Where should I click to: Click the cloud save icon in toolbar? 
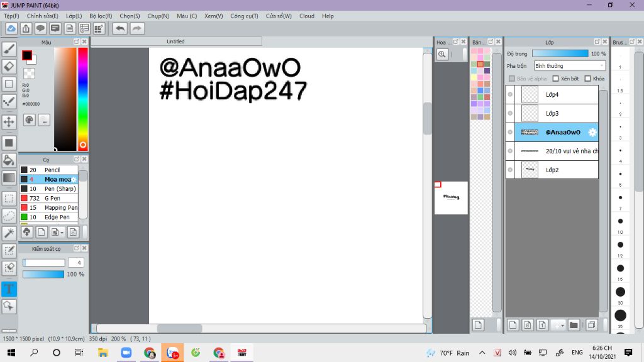(11, 28)
